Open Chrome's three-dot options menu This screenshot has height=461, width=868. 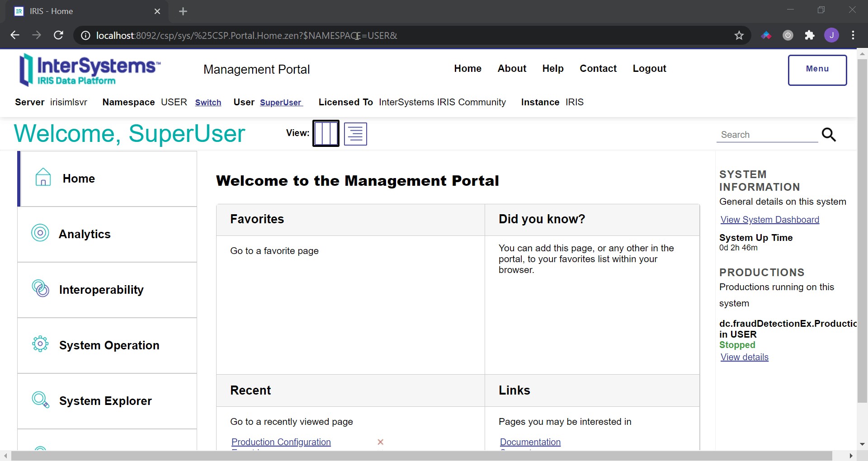[853, 35]
